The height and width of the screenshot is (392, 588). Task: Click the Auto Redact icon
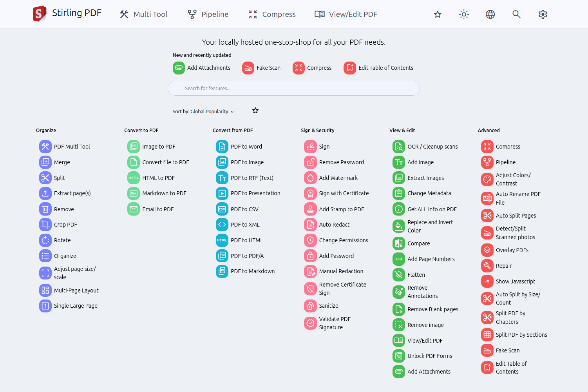click(310, 225)
